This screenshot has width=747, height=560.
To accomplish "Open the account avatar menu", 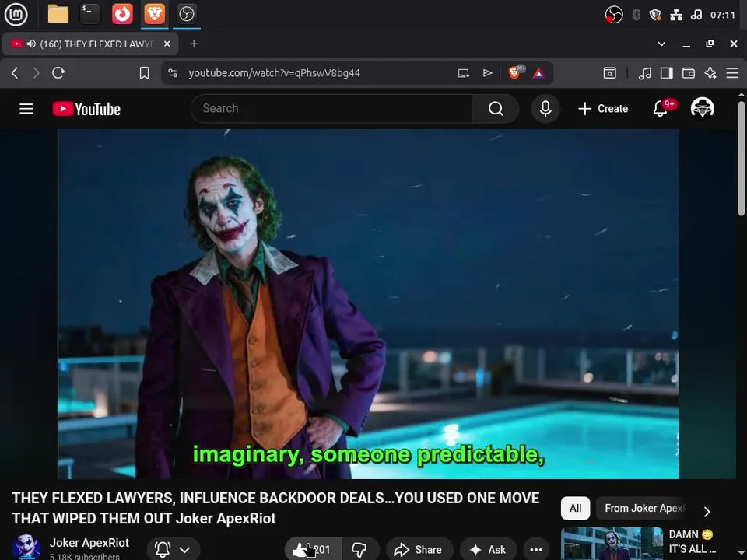I will coord(702,108).
